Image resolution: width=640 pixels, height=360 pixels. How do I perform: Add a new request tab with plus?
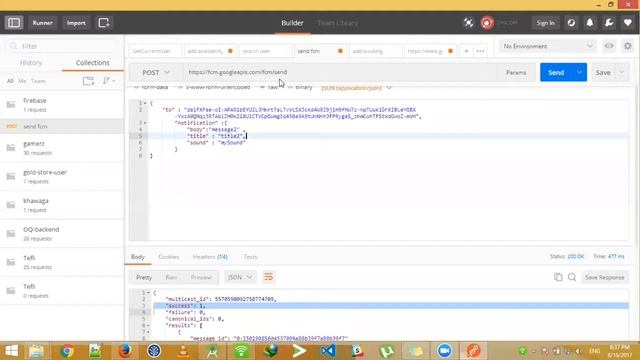click(466, 51)
